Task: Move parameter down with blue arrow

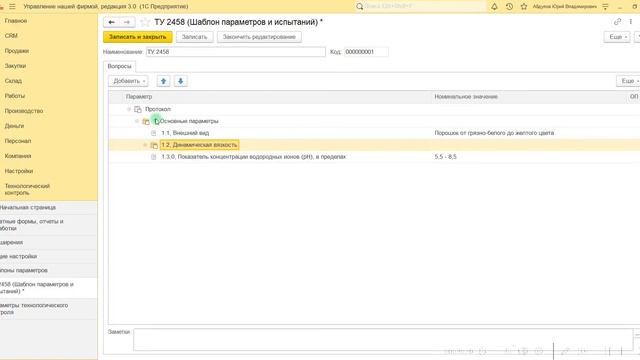Action: [180, 81]
